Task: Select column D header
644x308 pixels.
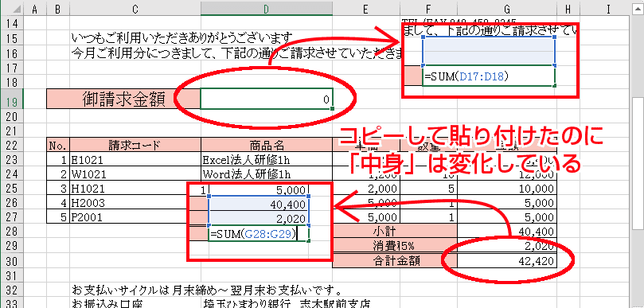Action: pyautogui.click(x=267, y=9)
